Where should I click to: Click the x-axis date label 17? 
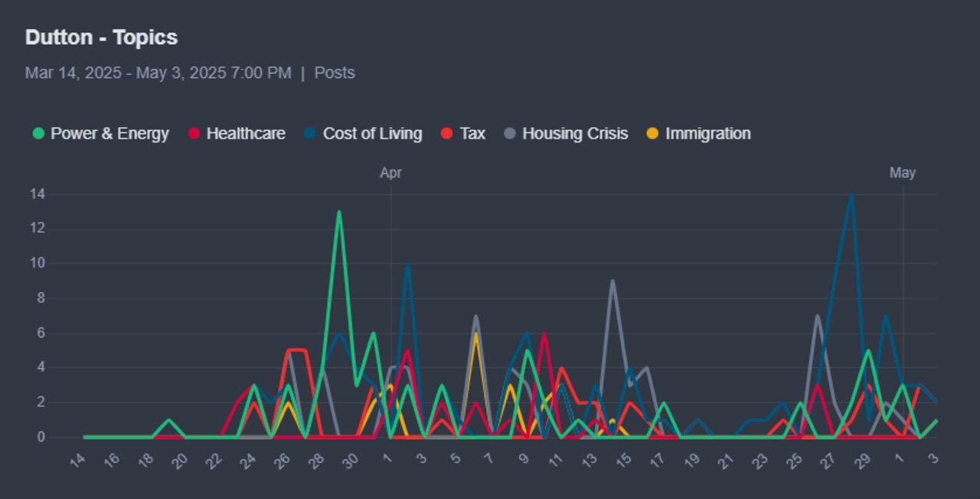(658, 460)
